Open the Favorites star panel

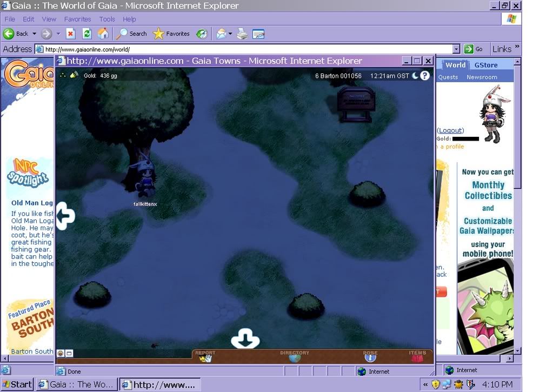point(171,34)
